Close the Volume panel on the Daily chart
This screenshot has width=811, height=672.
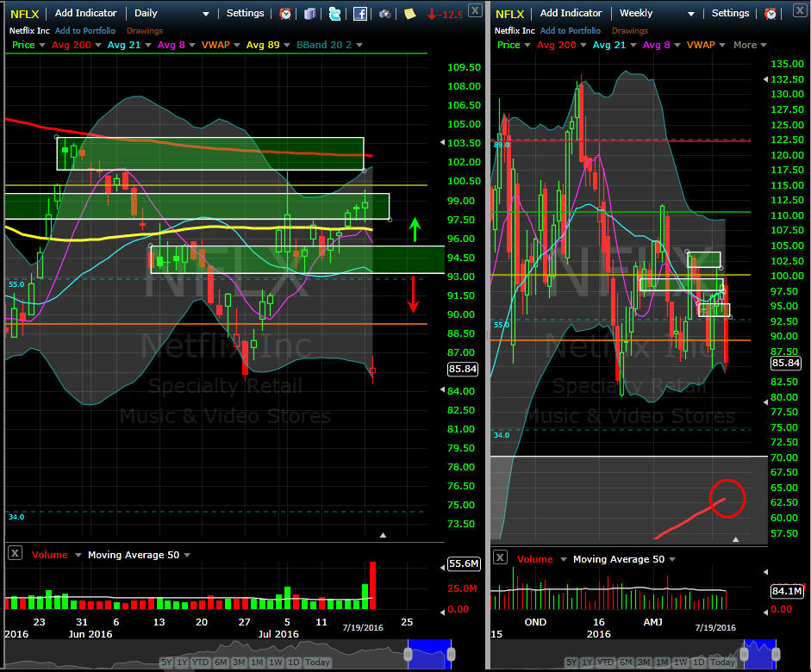point(15,555)
